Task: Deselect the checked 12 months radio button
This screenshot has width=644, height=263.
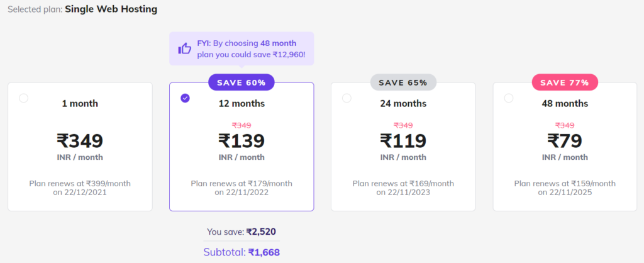Action: click(x=186, y=98)
